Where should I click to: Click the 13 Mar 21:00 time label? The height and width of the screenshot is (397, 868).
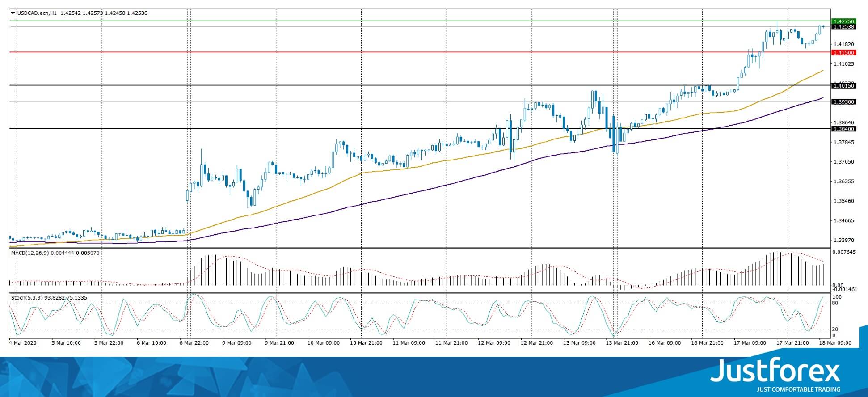point(622,343)
